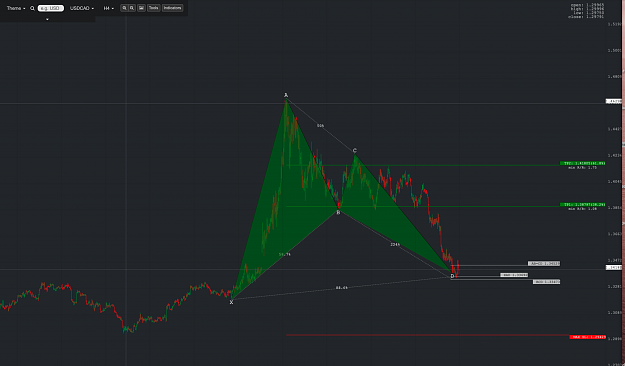This screenshot has height=366, width=625.
Task: Select pattern point A label
Action: [x=286, y=95]
